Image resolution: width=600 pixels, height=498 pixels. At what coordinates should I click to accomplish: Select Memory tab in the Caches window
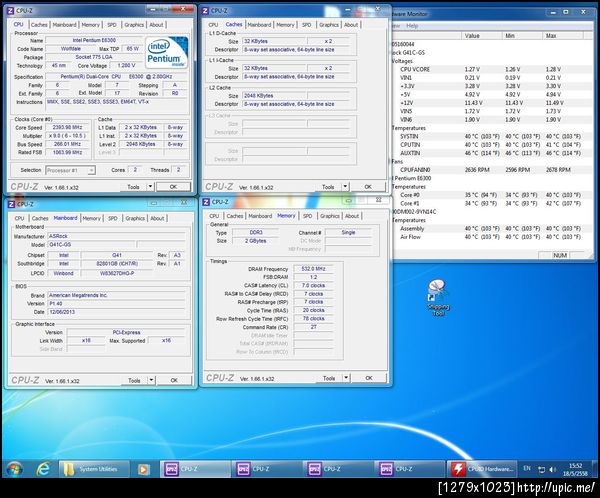pyautogui.click(x=285, y=24)
